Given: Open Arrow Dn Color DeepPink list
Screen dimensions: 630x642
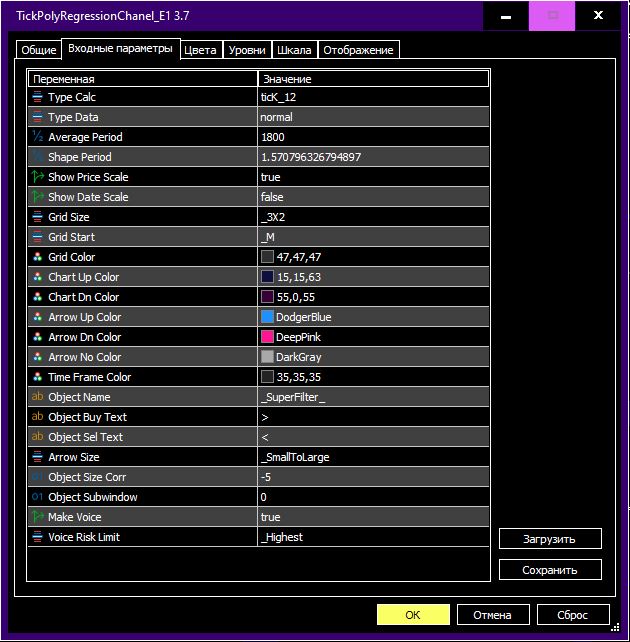Looking at the screenshot, I should [x=373, y=337].
